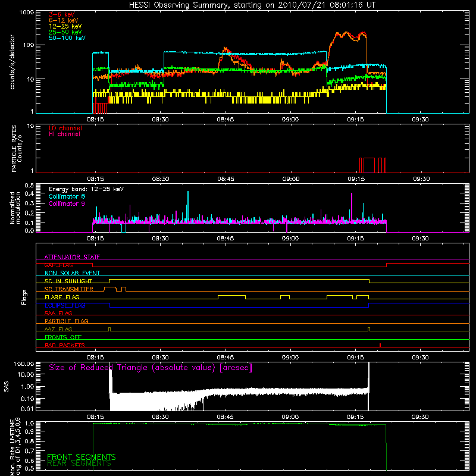The height and width of the screenshot is (476, 476).
Task: Click the 100.00 tick label on the SAS axis
Action: [x=24, y=364]
